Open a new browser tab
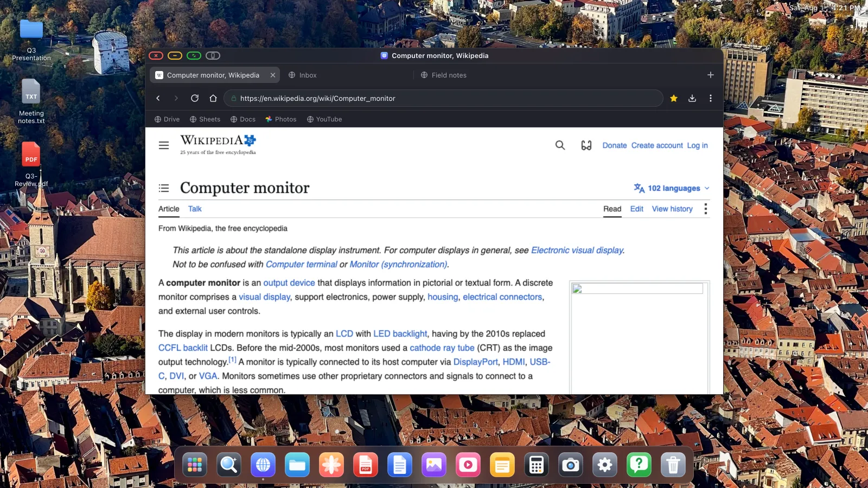This screenshot has height=488, width=868. tap(711, 75)
